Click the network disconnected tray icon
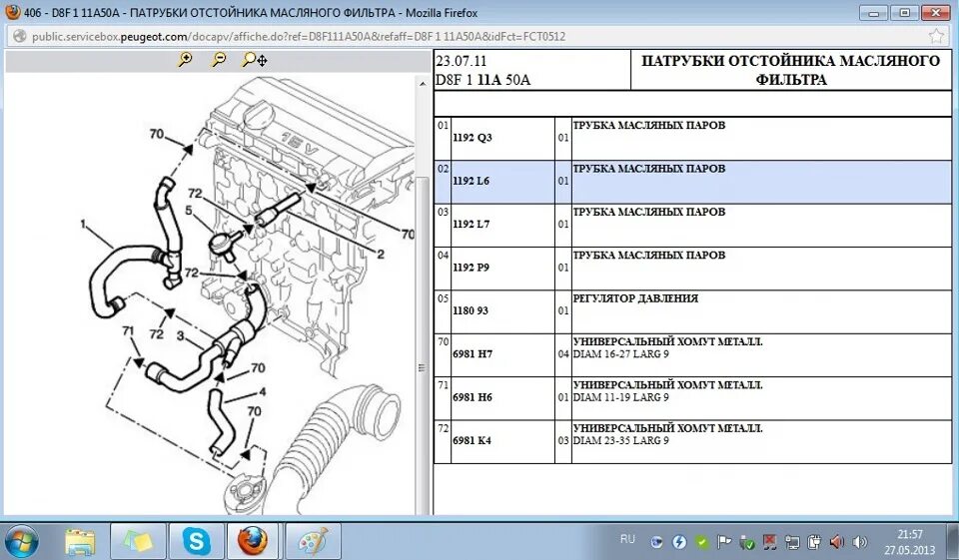Viewport: 959px width, 560px height. pyautogui.click(x=769, y=542)
